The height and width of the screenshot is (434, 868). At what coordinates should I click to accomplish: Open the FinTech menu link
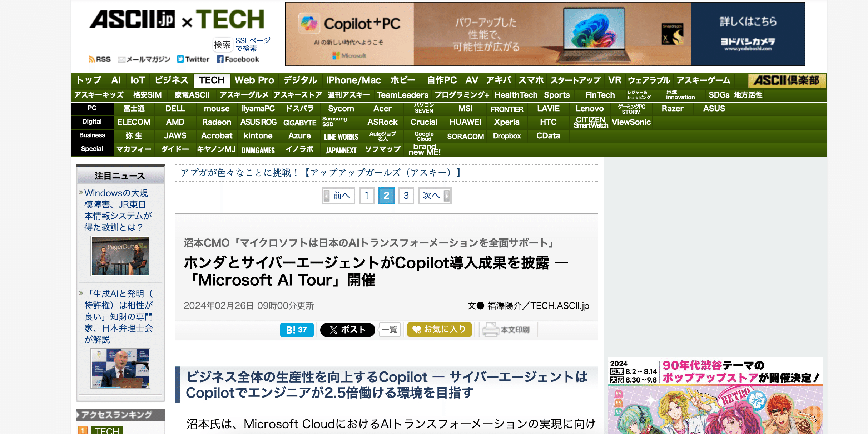click(x=600, y=95)
